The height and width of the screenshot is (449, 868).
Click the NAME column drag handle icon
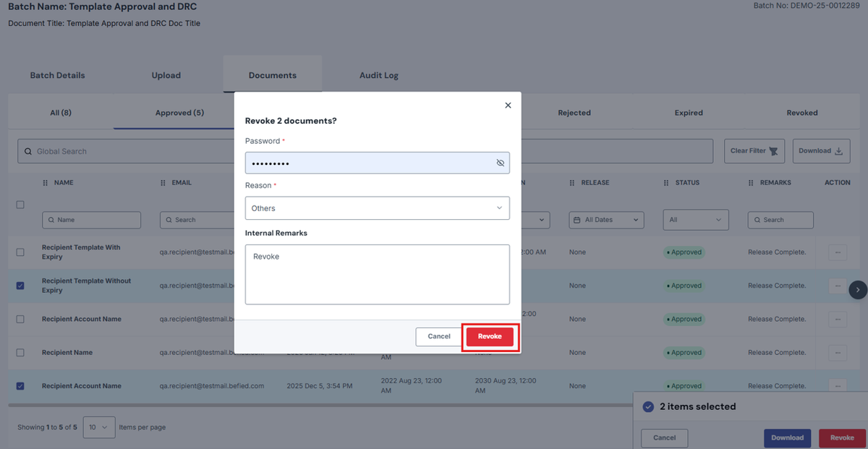(46, 183)
